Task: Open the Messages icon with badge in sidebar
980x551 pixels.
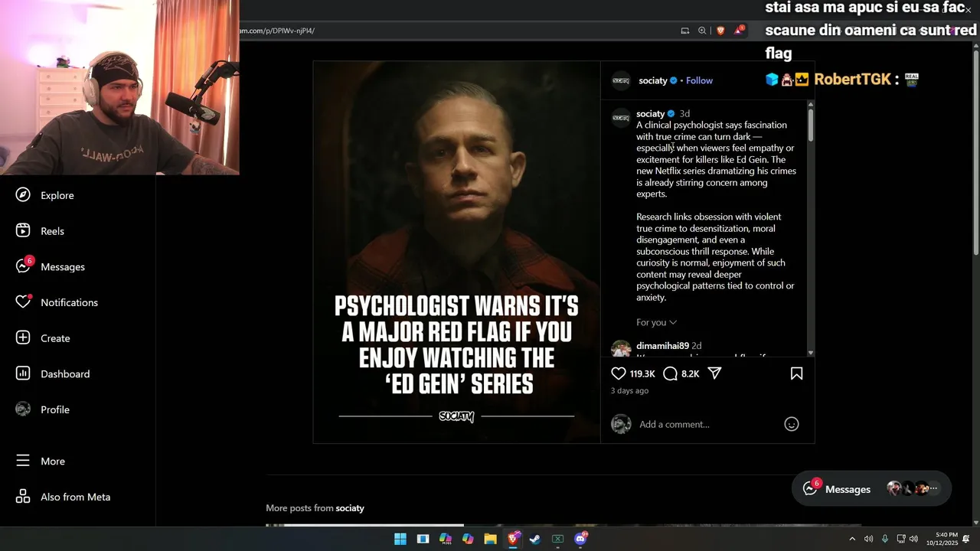Action: coord(24,266)
